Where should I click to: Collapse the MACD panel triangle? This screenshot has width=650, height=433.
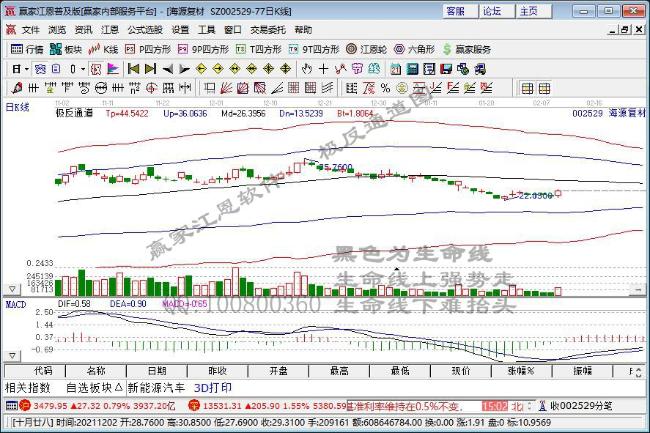12,356
